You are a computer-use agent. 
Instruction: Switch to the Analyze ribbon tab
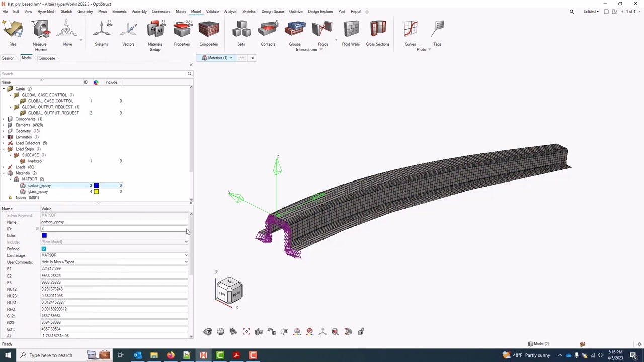point(230,11)
